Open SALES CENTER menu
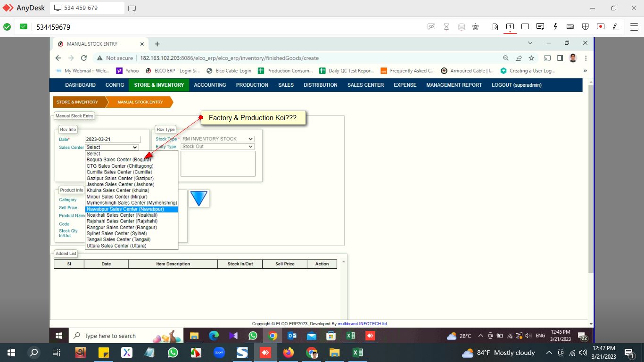644x362 pixels. coord(365,85)
